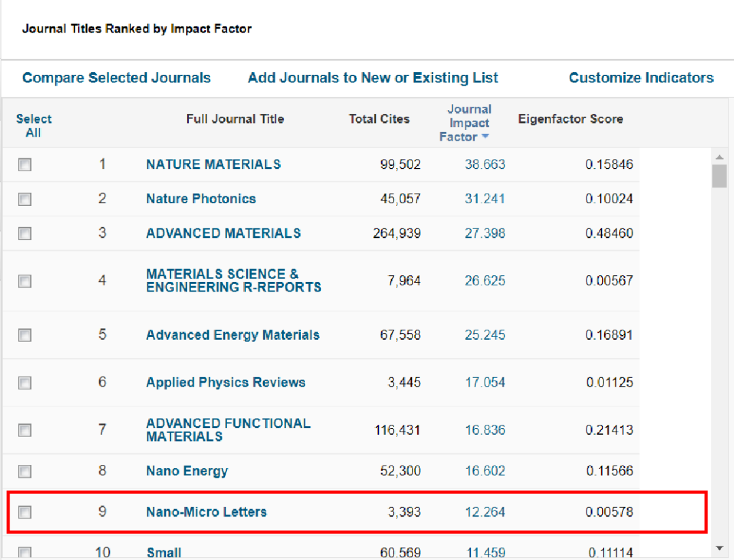The image size is (734, 560).
Task: Click the Journal Impact Factor sort arrow
Action: coord(485,136)
